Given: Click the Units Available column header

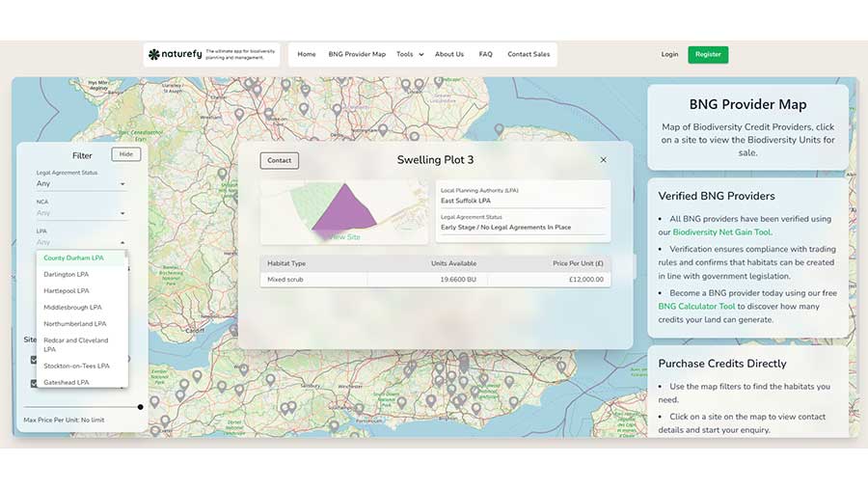Looking at the screenshot, I should [x=454, y=263].
